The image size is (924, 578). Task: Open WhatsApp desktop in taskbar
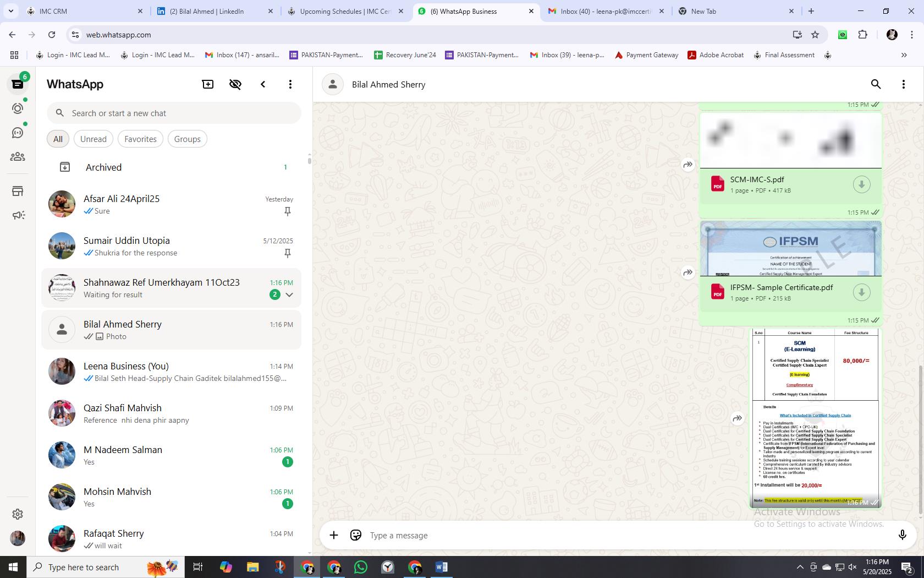coord(361,567)
